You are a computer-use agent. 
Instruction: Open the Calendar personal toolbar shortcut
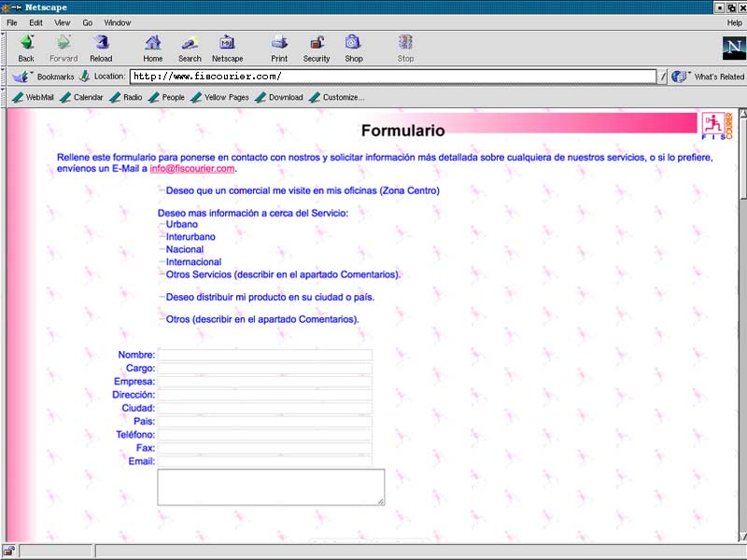coord(81,97)
